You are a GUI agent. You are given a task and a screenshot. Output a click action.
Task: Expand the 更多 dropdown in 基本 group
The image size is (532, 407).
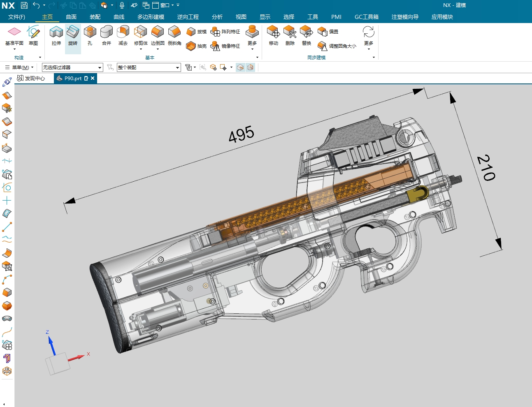[x=252, y=49]
